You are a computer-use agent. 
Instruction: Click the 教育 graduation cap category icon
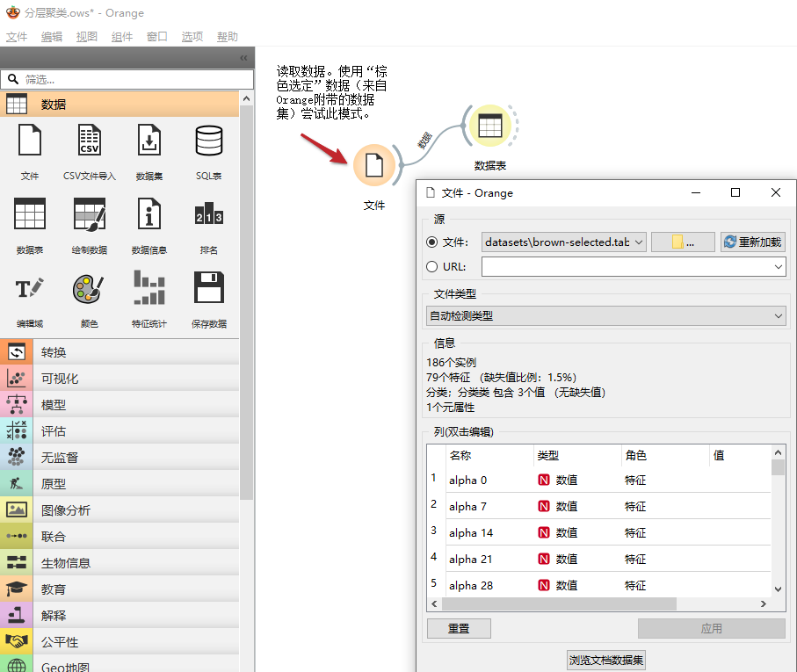(x=17, y=589)
